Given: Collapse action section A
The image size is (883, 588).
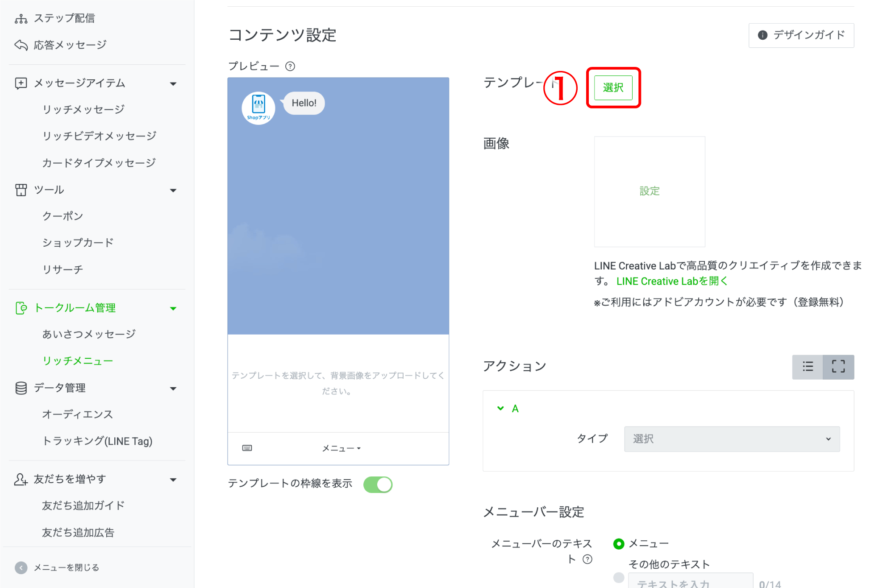Looking at the screenshot, I should (500, 408).
